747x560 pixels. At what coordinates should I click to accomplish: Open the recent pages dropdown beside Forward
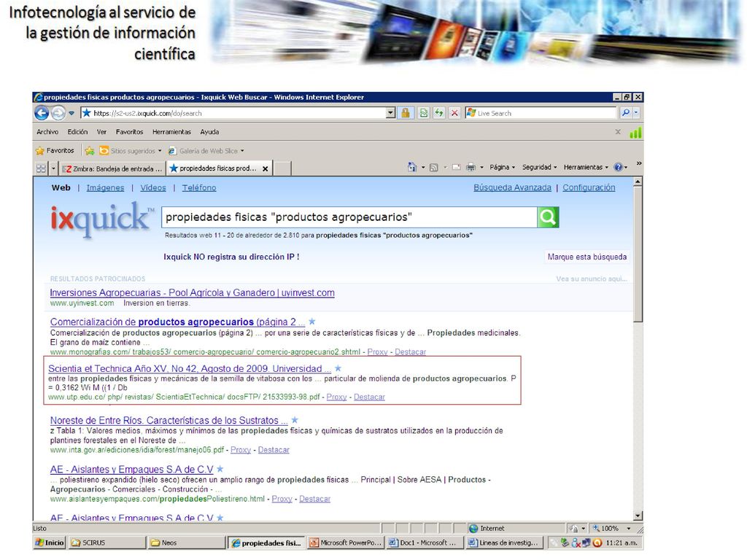click(x=71, y=113)
